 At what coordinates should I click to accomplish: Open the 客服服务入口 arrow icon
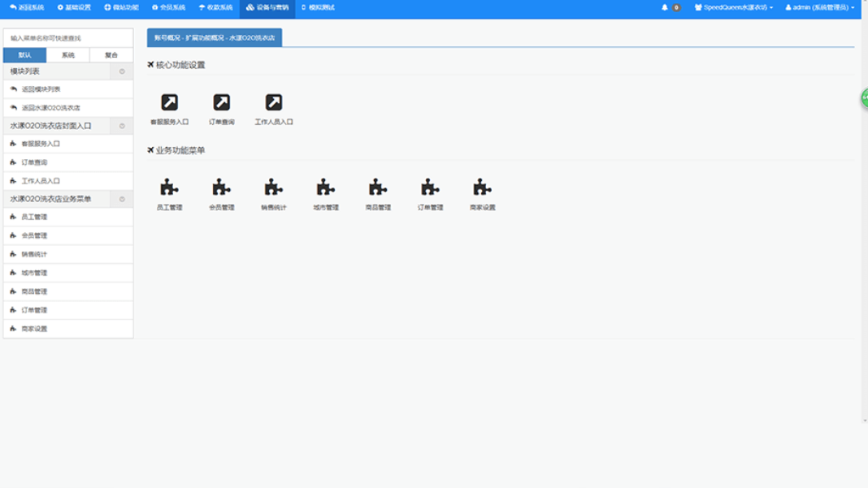169,102
